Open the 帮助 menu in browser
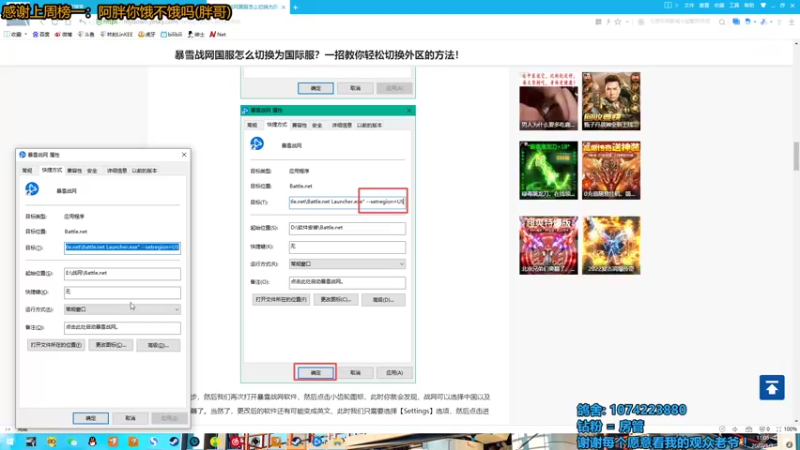Screen dimensions: 800x450 [748, 5]
